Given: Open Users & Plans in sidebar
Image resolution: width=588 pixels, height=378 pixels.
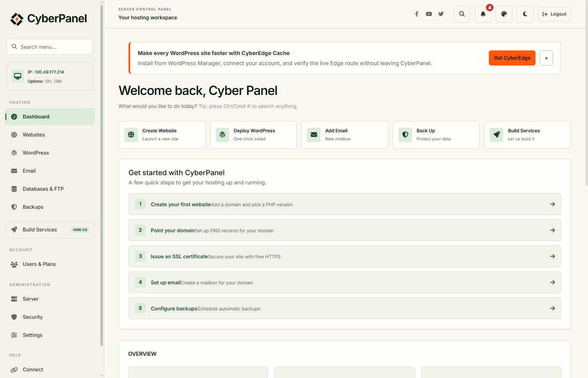Looking at the screenshot, I should point(50,264).
